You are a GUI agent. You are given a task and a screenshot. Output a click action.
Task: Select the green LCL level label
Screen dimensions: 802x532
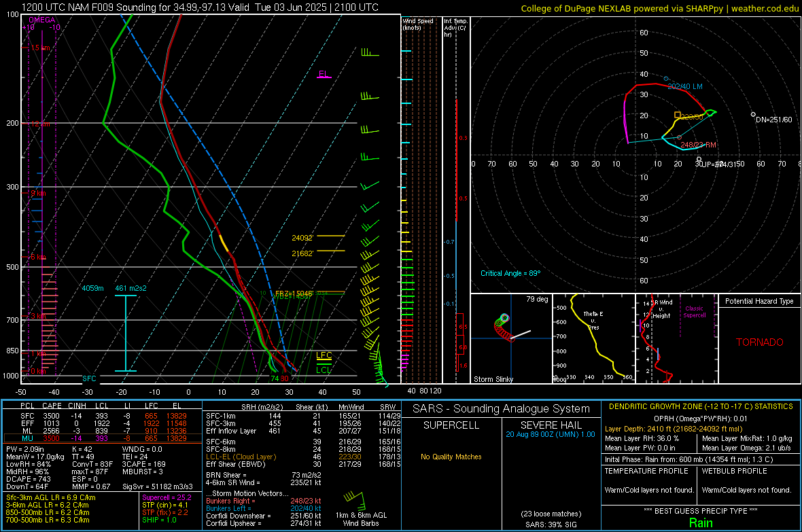click(x=324, y=370)
